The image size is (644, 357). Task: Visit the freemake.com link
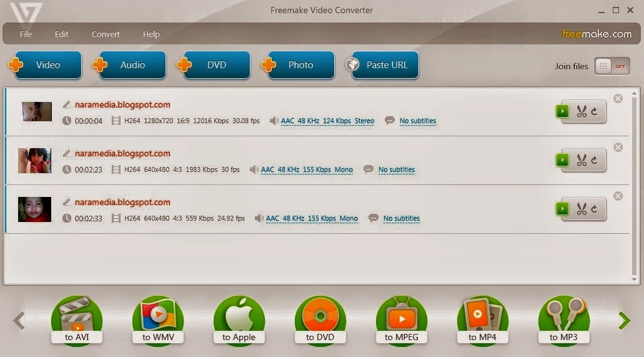[x=597, y=34]
